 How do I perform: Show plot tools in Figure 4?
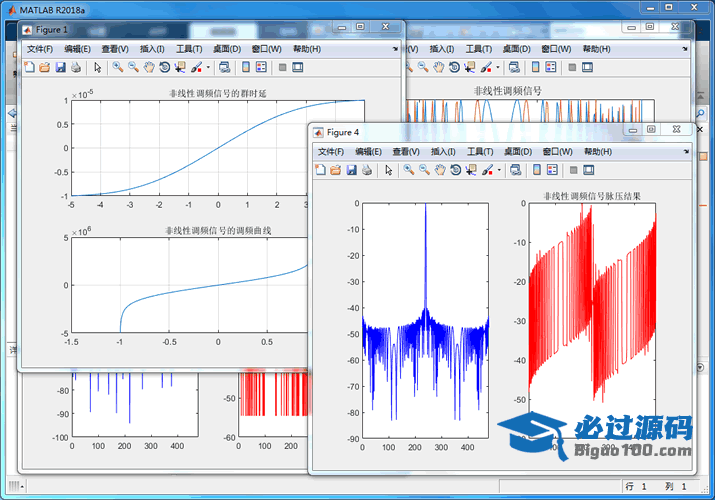tap(589, 170)
